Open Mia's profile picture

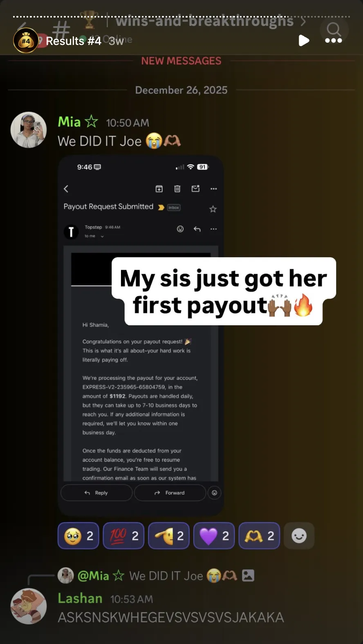pos(29,130)
